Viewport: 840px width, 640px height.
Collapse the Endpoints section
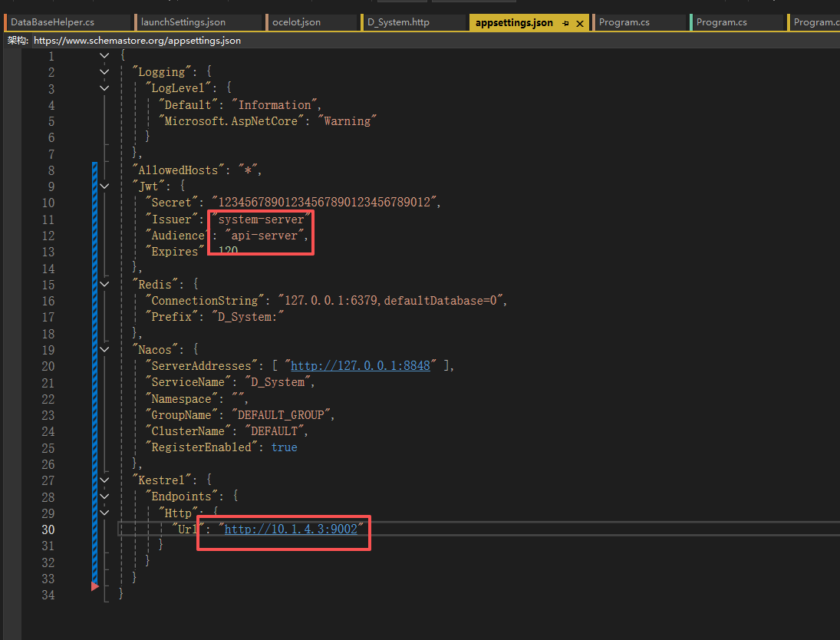click(x=104, y=496)
